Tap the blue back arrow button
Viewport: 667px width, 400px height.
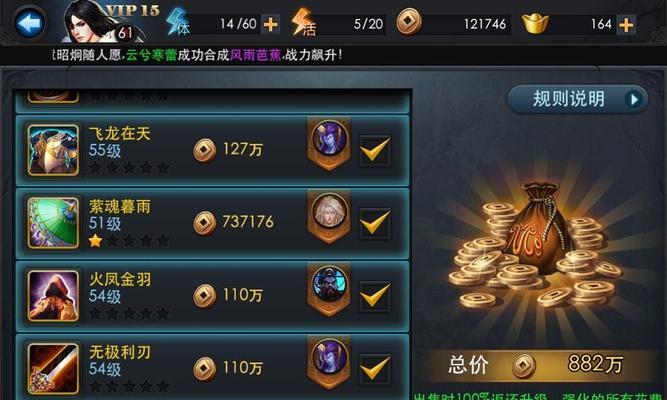(30, 23)
